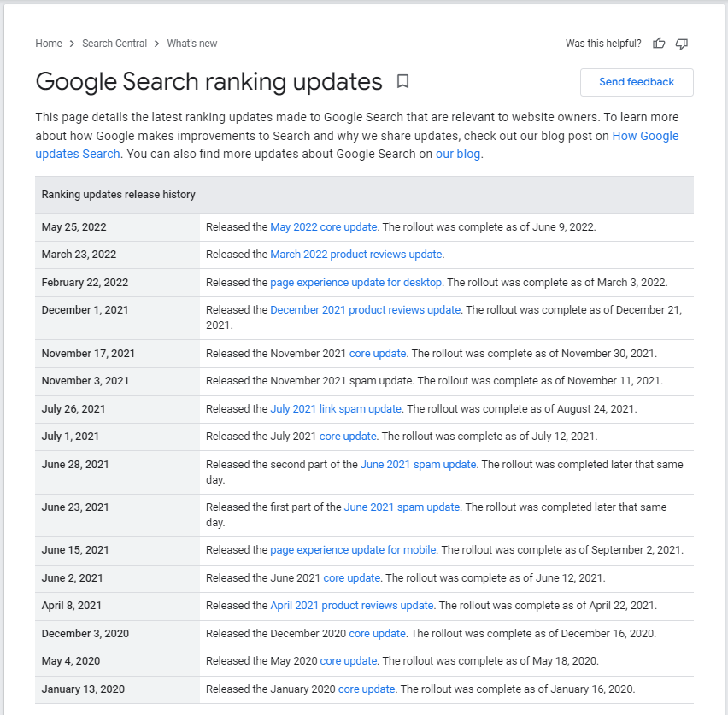Open page experience update for desktop link
Viewport: 728px width, 715px height.
(355, 282)
